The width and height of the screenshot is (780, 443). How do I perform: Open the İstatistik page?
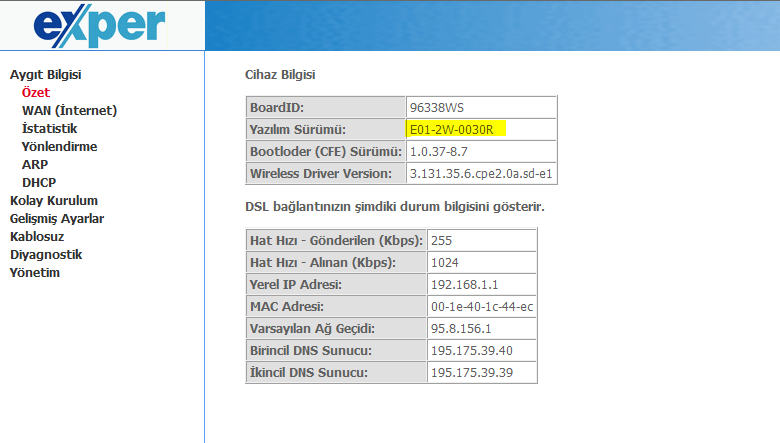(x=50, y=128)
